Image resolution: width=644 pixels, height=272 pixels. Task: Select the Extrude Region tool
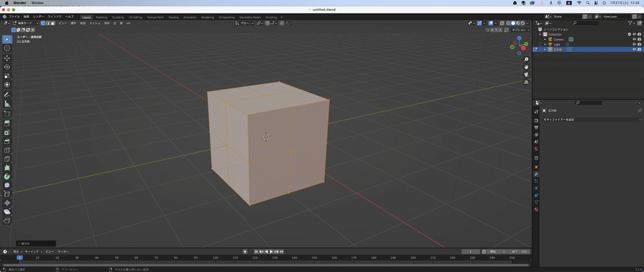(x=7, y=124)
